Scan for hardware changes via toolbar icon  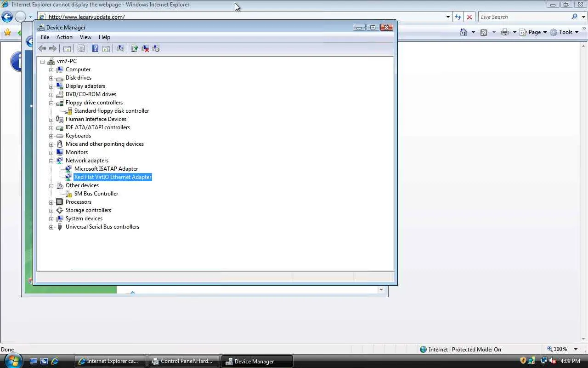pyautogui.click(x=120, y=48)
